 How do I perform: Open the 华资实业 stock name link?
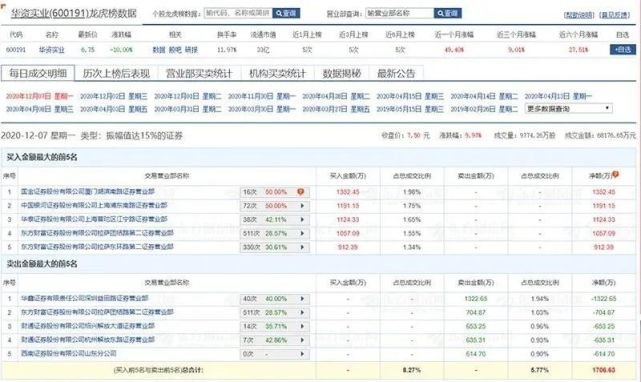pyautogui.click(x=52, y=50)
